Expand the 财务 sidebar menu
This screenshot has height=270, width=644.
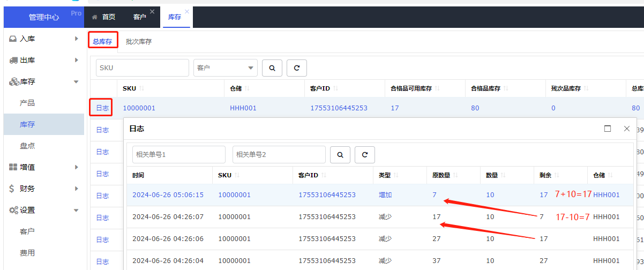coord(44,189)
